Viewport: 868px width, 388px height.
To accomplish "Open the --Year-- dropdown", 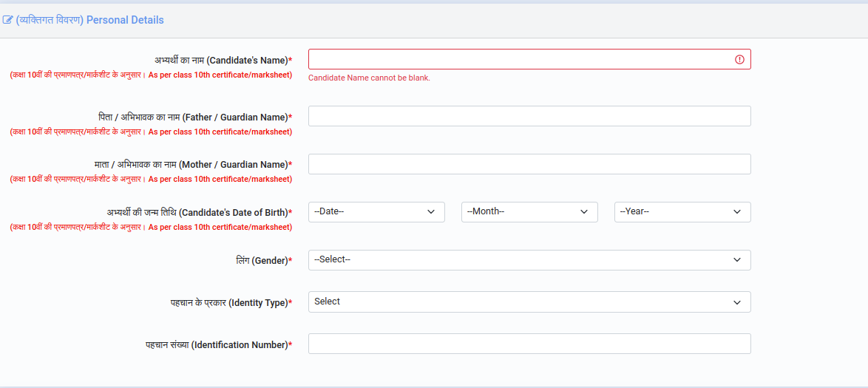I will [682, 212].
